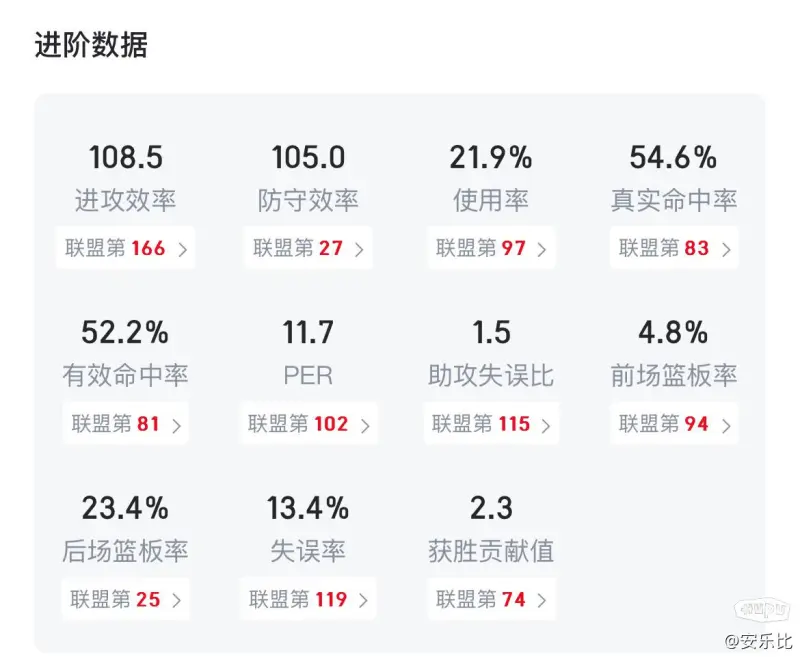Tap the chevron next to 联盟第 119
800x657 pixels.
(363, 600)
